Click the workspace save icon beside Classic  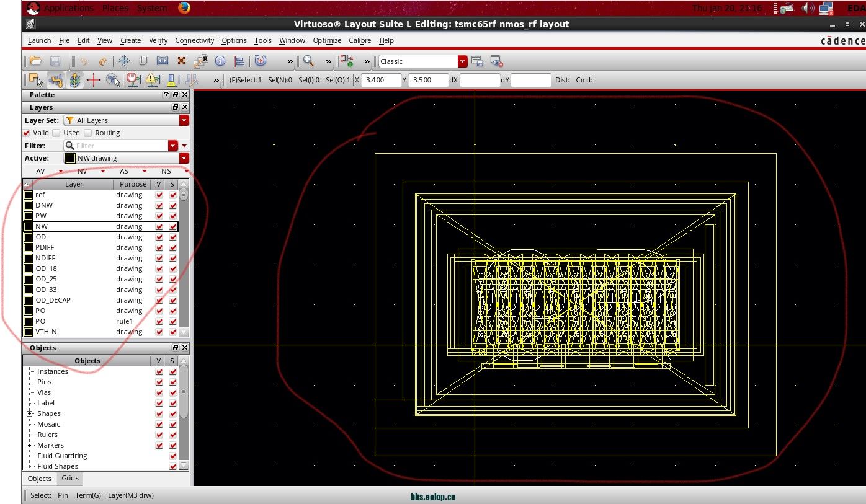(x=477, y=61)
